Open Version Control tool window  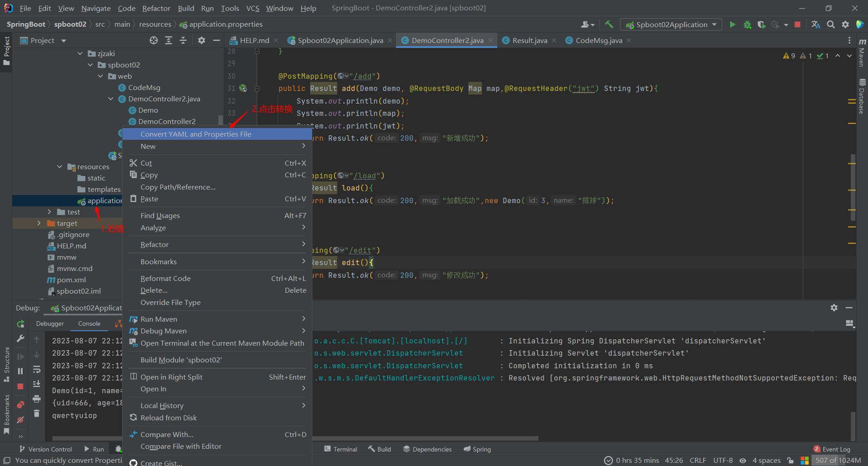pyautogui.click(x=46, y=449)
